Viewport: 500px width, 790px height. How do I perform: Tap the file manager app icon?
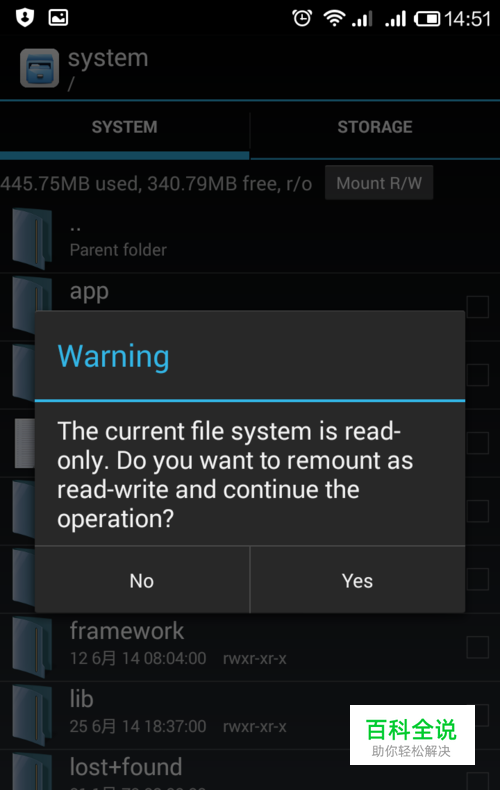pos(39,68)
